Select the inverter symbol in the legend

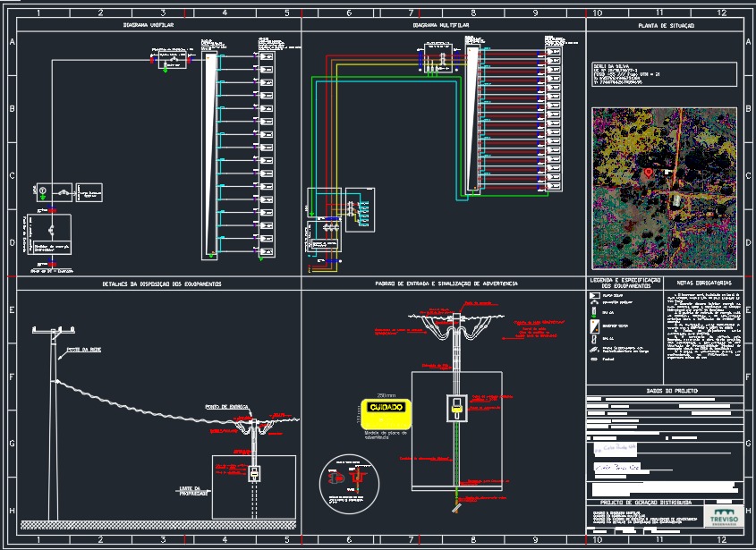[x=594, y=326]
